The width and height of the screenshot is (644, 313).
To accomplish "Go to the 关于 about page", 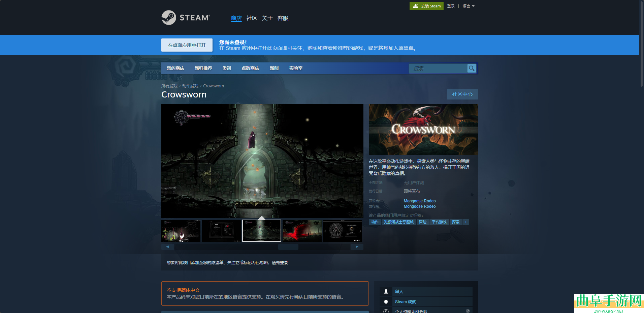I will tap(267, 18).
